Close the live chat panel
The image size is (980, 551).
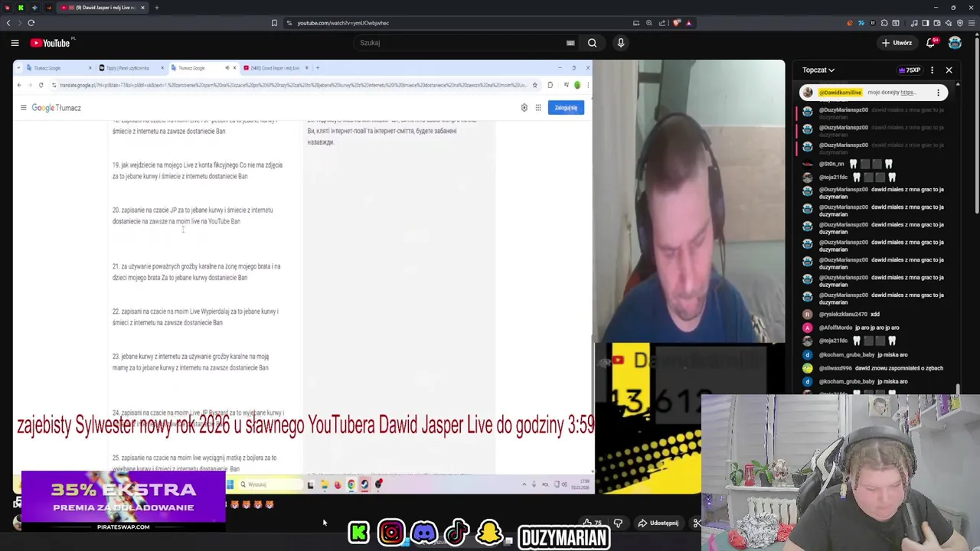pyautogui.click(x=949, y=70)
